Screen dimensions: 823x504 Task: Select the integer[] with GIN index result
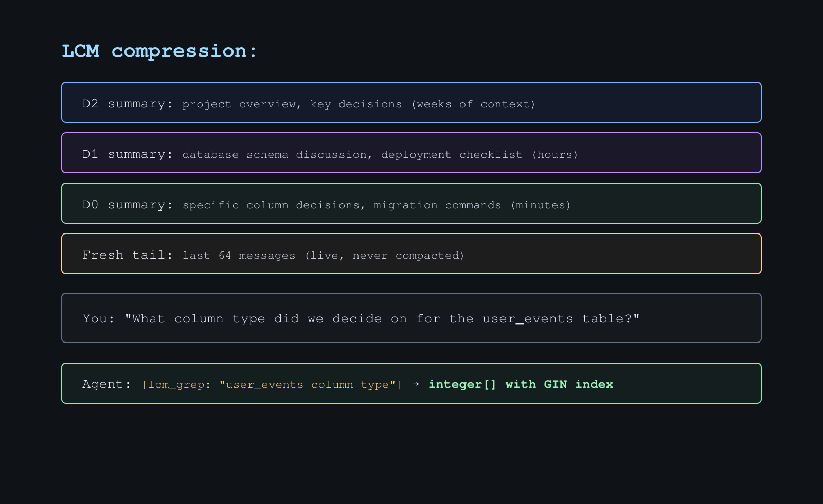[x=521, y=384]
